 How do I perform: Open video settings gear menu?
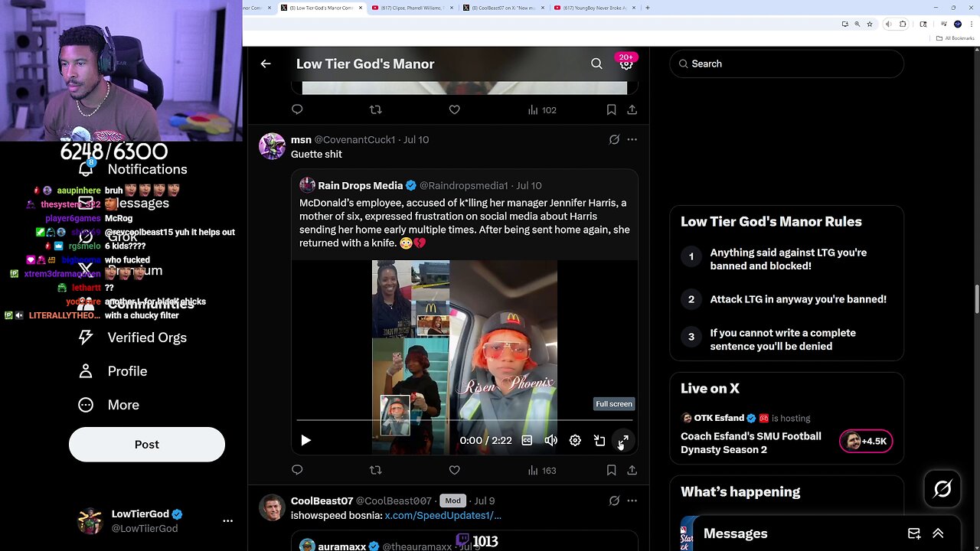(x=575, y=440)
